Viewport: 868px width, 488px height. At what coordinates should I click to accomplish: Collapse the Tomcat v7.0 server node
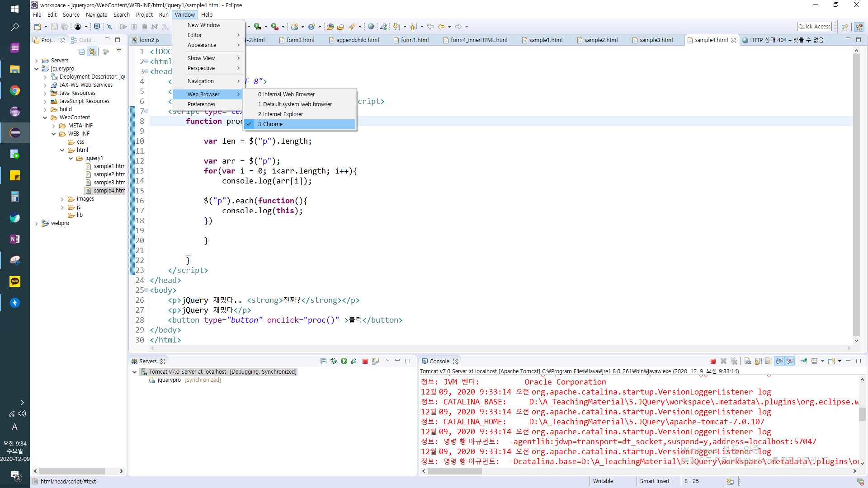[134, 372]
